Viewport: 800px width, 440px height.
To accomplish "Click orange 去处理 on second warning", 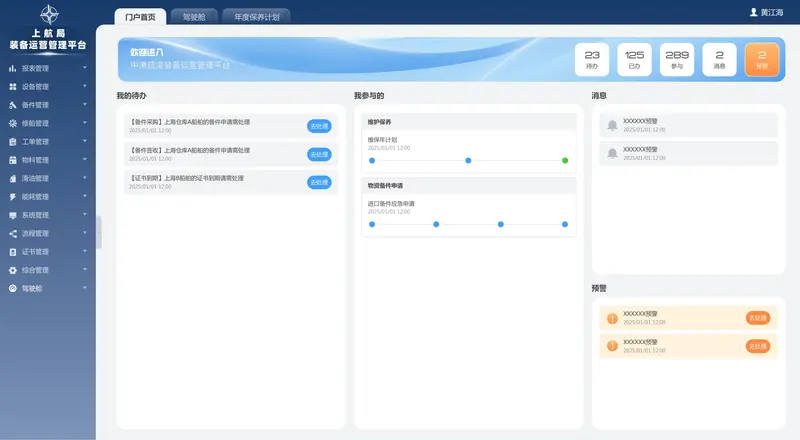I will 758,346.
